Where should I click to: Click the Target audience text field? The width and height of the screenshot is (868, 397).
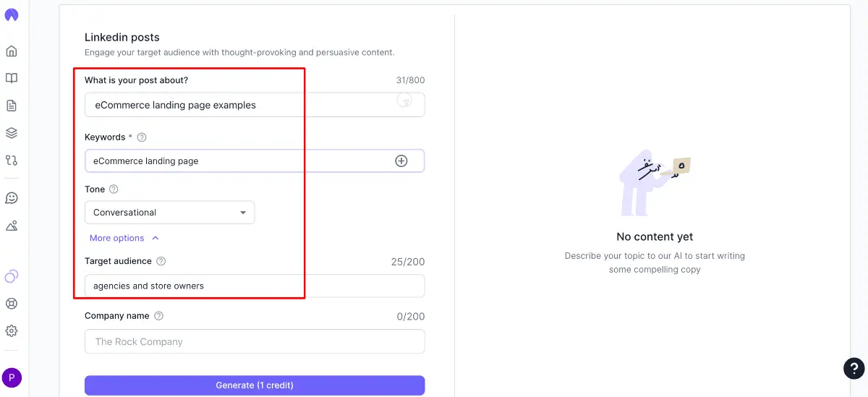pyautogui.click(x=255, y=286)
